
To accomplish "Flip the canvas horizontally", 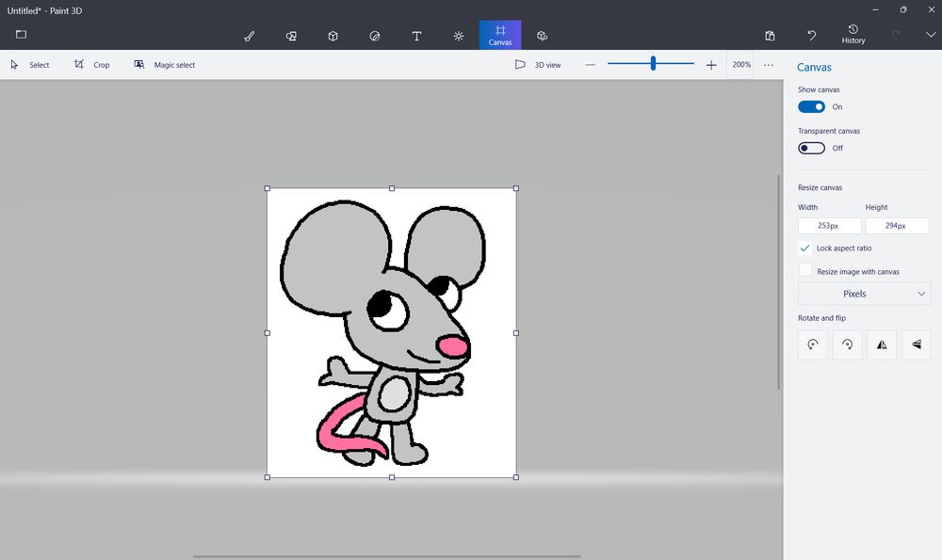I will point(882,344).
